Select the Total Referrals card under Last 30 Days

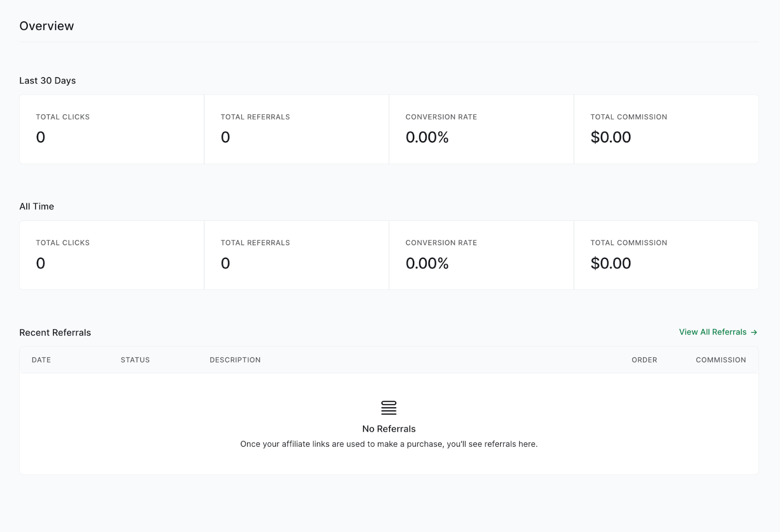[296, 129]
